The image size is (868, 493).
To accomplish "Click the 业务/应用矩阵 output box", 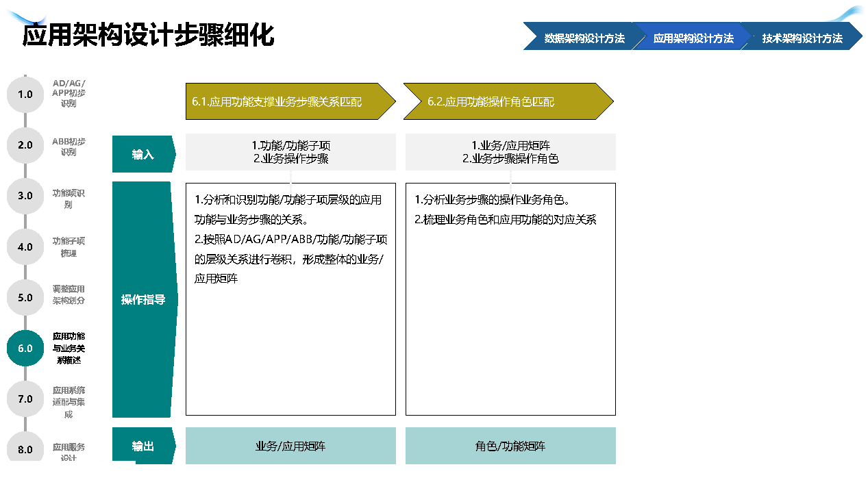I will [290, 446].
